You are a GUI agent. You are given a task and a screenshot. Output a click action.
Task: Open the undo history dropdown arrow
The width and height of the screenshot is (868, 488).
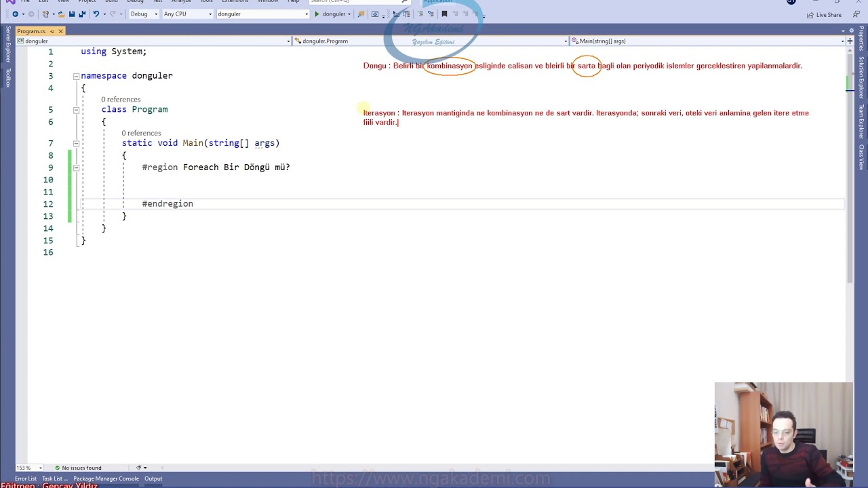point(103,14)
